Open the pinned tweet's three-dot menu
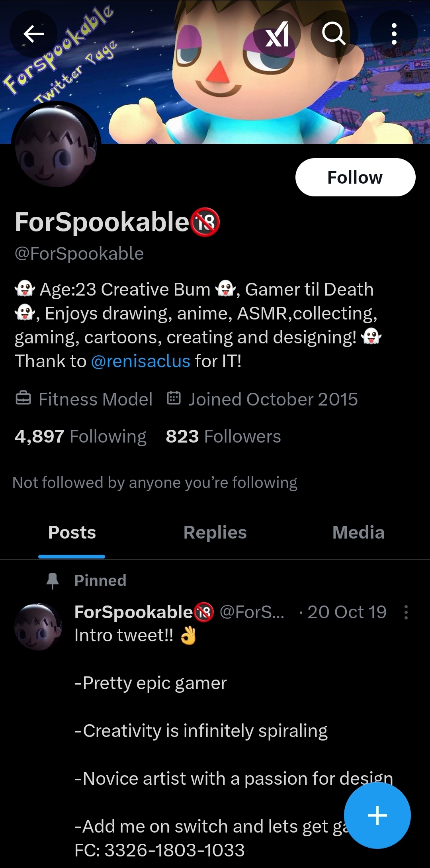The image size is (430, 868). click(x=406, y=612)
